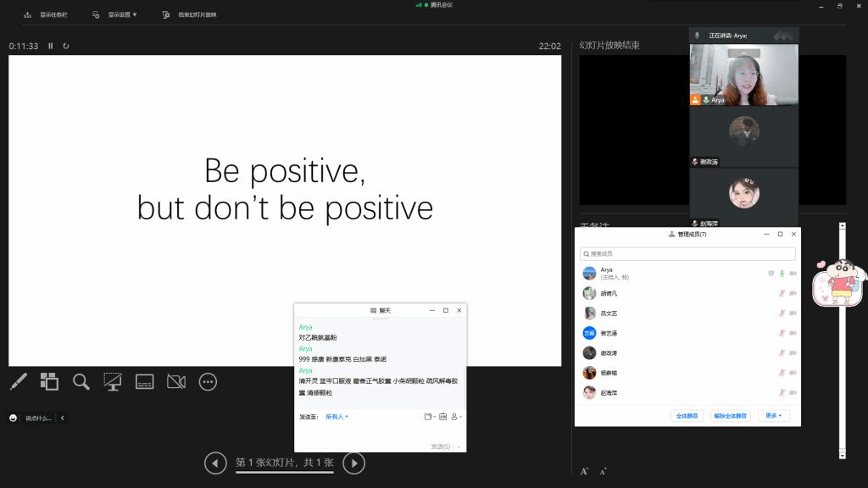Open the 更多 dropdown in the members panel

(x=773, y=416)
